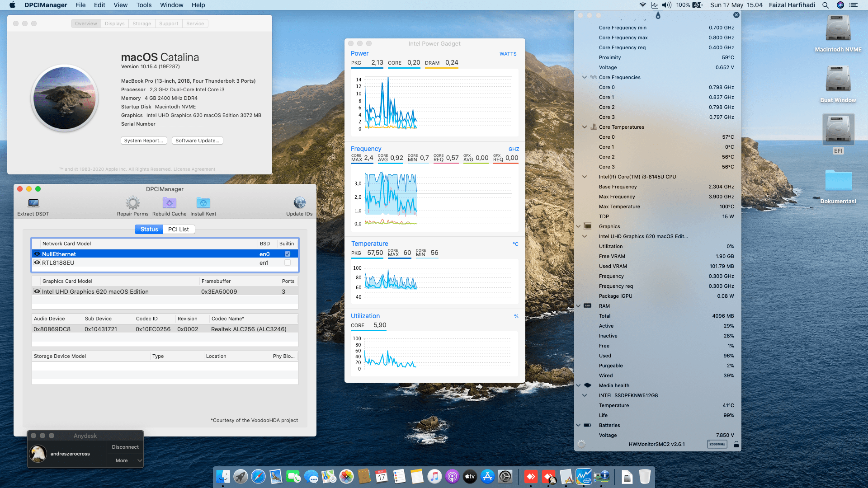Screen dimensions: 868x488
Task: Click eye icon beside Intel UHD Graphics 620
Action: (37, 291)
